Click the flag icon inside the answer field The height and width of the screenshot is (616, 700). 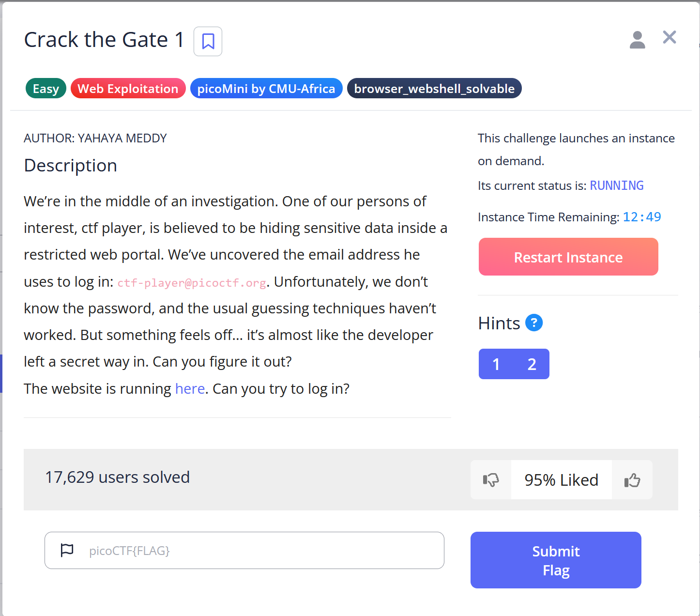(67, 550)
